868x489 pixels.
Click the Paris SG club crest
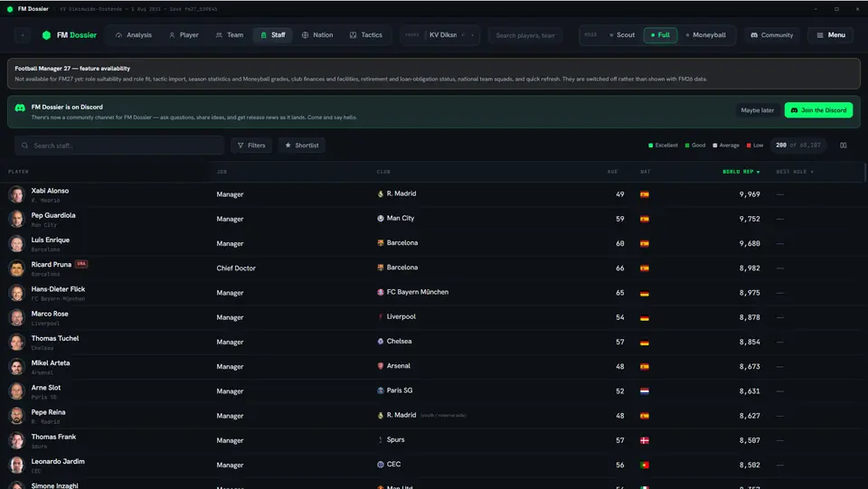tap(381, 390)
